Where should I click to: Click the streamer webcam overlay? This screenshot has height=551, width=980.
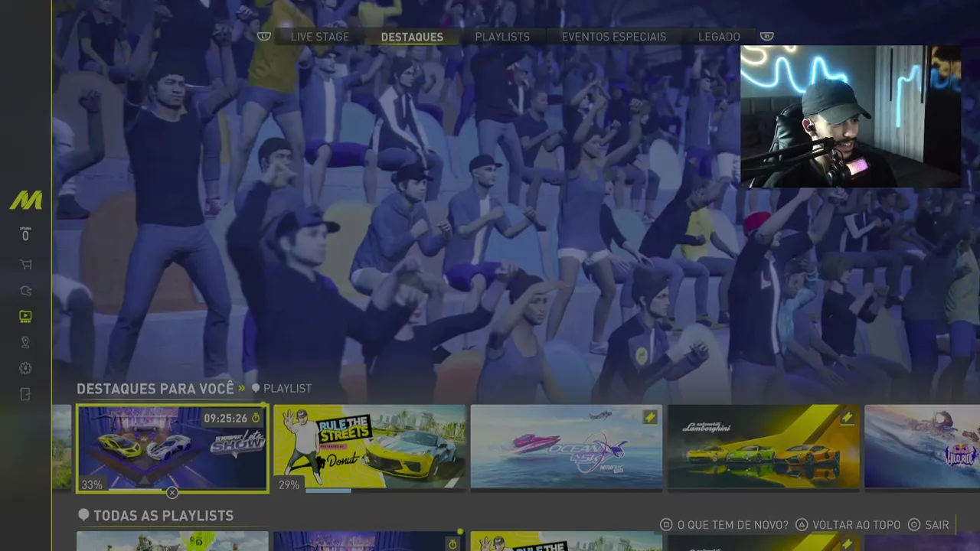point(851,116)
